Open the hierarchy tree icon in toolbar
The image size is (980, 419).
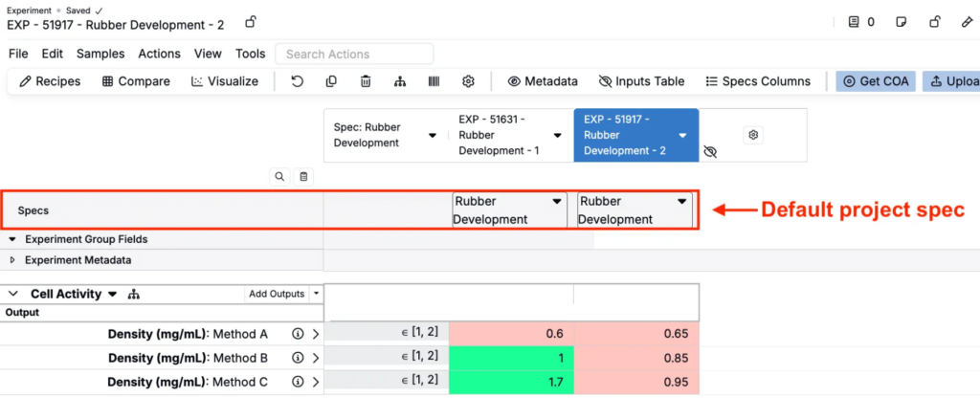(399, 81)
